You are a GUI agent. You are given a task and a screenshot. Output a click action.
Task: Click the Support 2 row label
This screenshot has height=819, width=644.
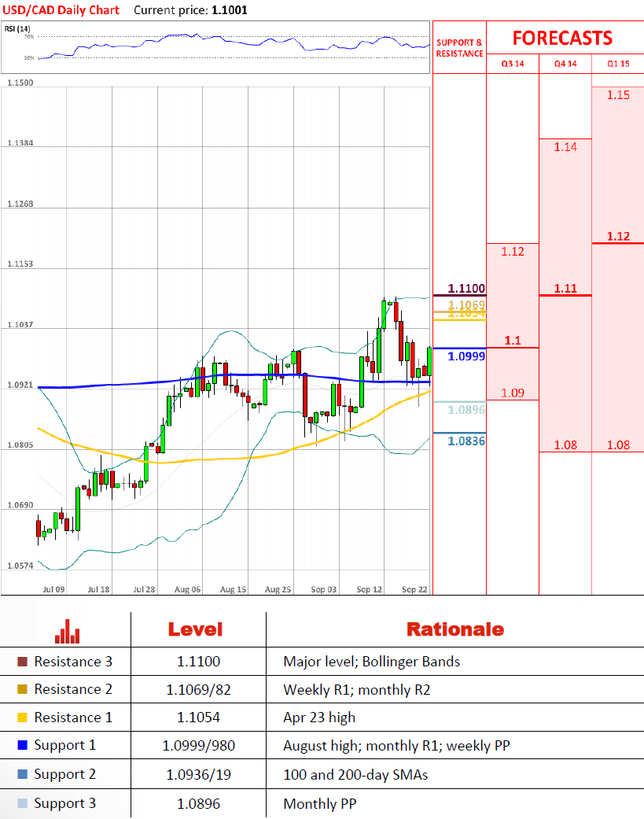(x=64, y=774)
